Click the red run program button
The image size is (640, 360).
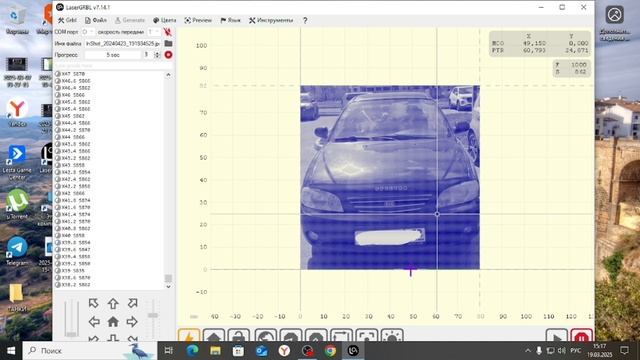(168, 55)
